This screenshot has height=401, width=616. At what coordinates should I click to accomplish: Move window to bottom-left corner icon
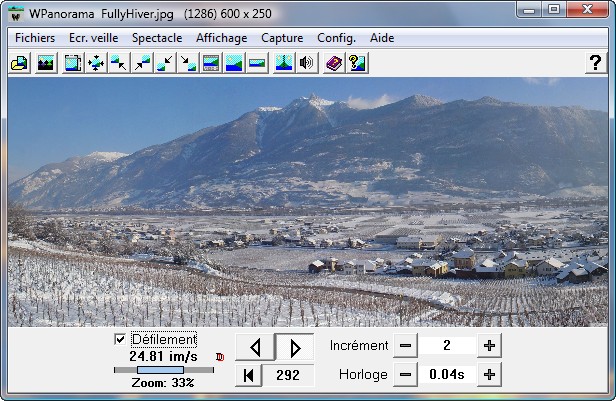[165, 63]
